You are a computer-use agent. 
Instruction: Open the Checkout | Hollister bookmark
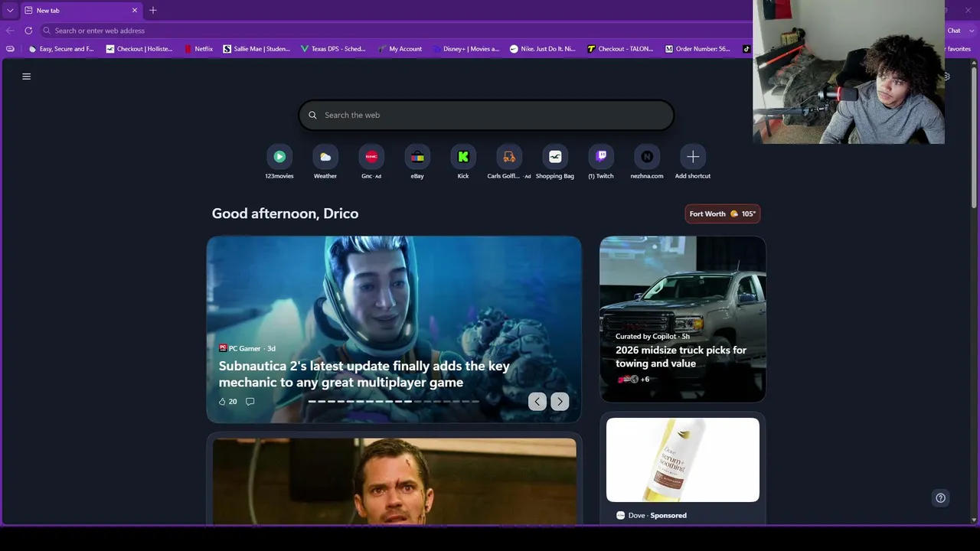139,49
